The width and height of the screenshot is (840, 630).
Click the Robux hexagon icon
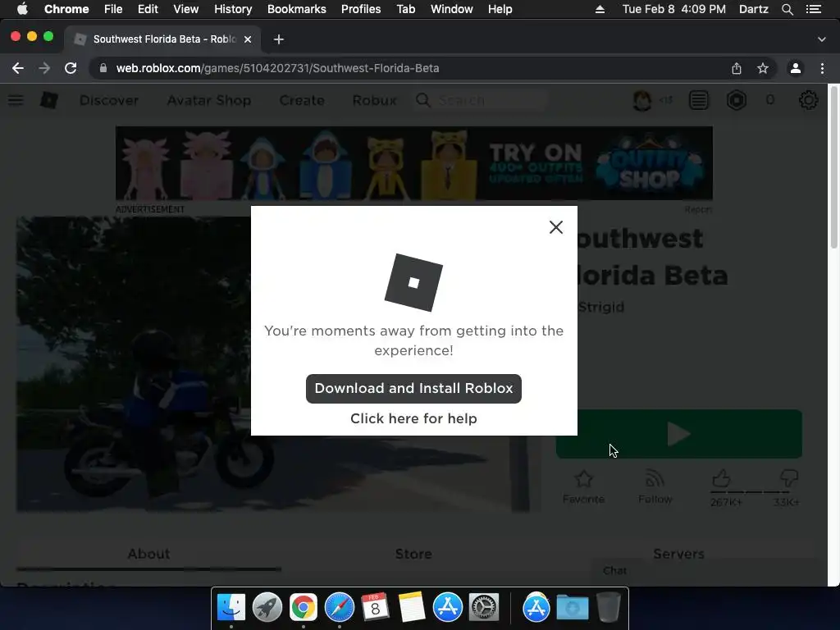(x=737, y=100)
